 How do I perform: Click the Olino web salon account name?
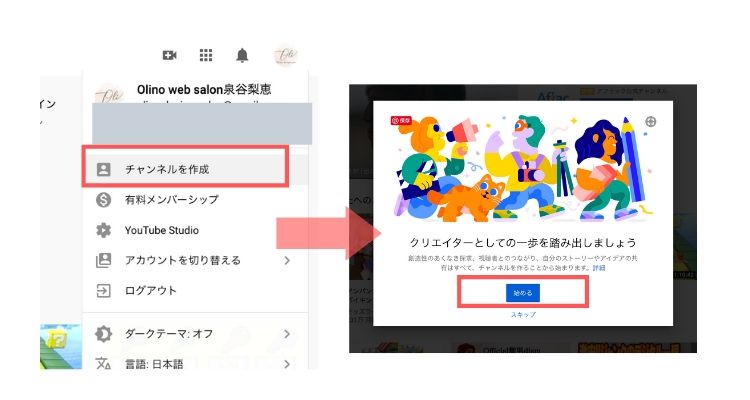tap(204, 89)
